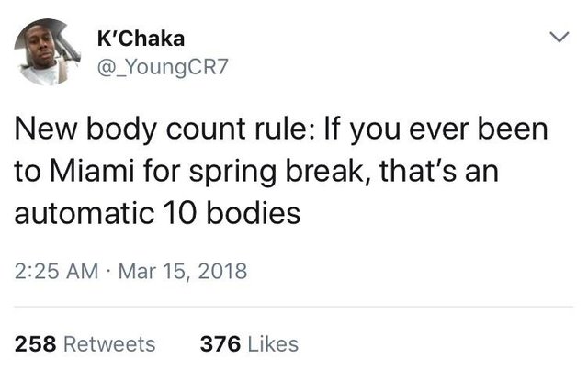The width and height of the screenshot is (588, 370).
Task: Click K'Chaka's profile avatar photo
Action: click(x=49, y=52)
